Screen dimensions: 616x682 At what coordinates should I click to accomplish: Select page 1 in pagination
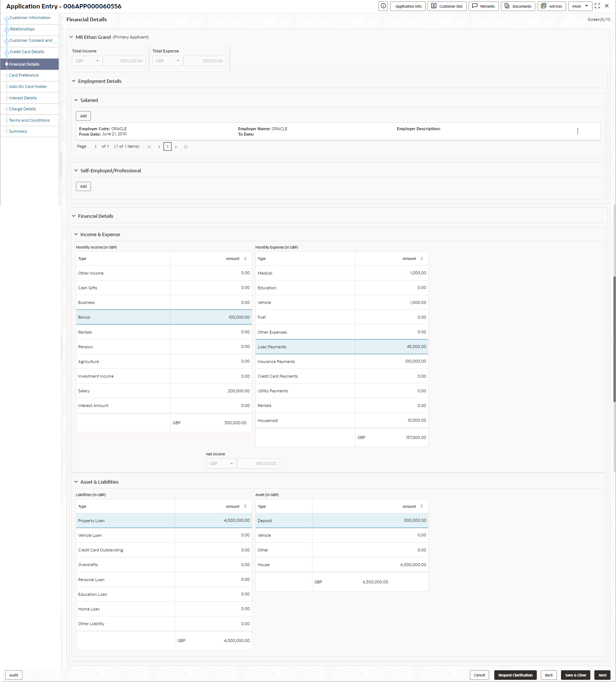point(168,147)
